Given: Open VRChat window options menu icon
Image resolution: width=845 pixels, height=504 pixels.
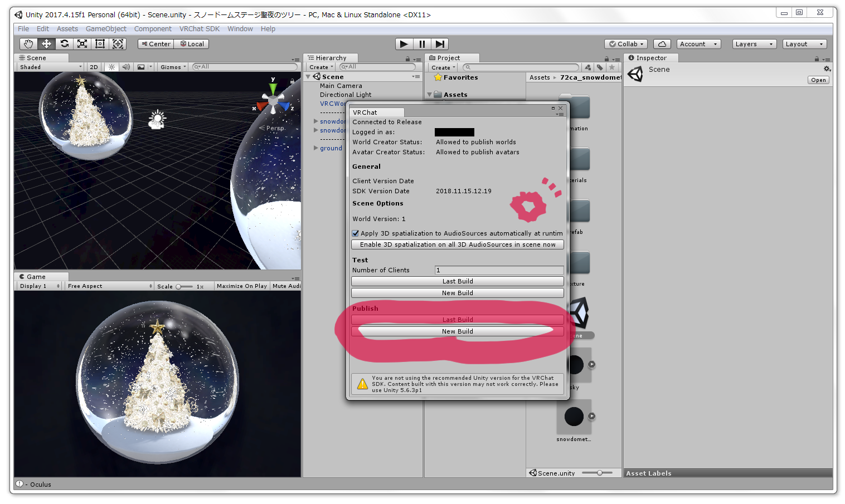Looking at the screenshot, I should (x=561, y=114).
